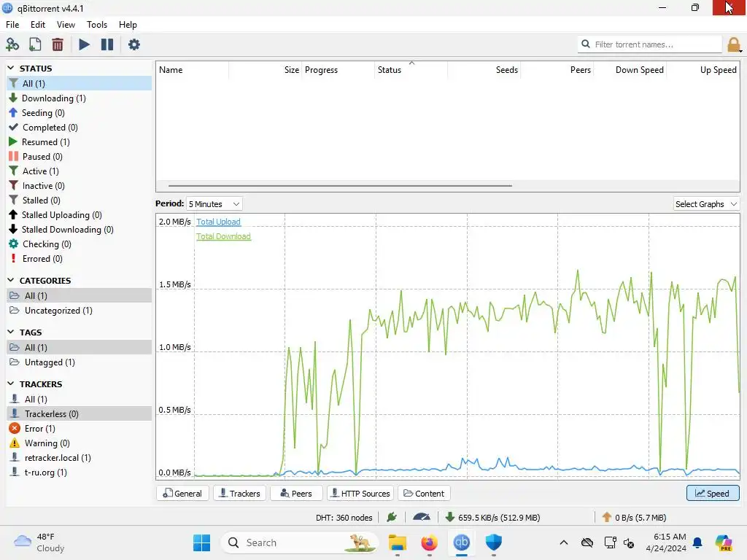747x560 pixels.
Task: Select Stalled Uploading (0) filter
Action: 79,215
